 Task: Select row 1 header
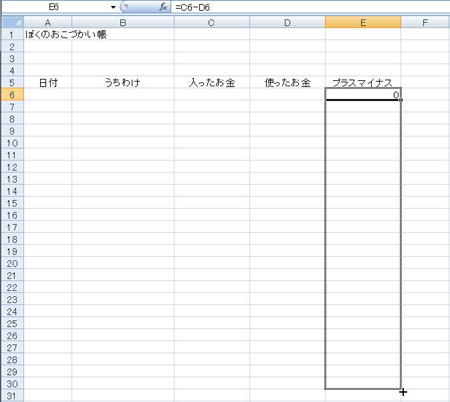13,34
